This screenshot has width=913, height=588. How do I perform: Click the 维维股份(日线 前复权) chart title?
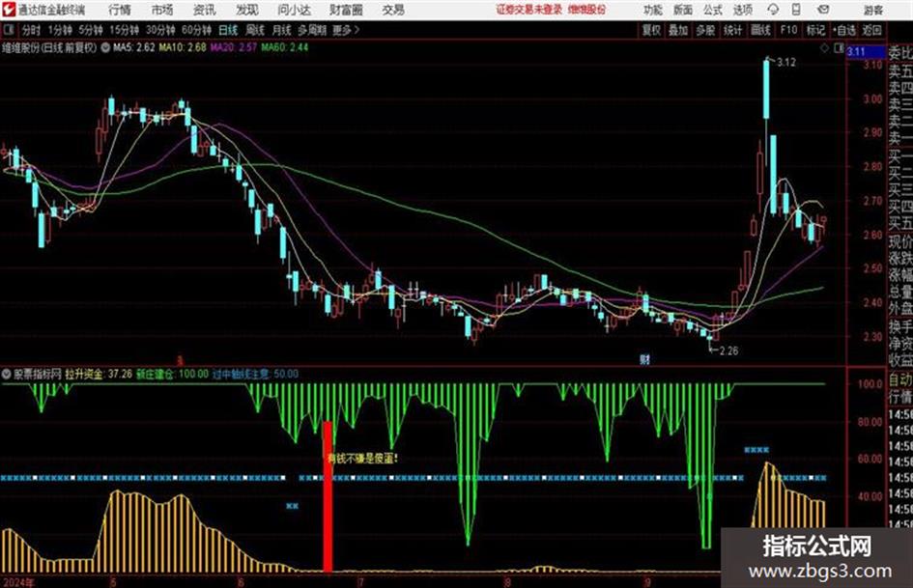tap(49, 47)
